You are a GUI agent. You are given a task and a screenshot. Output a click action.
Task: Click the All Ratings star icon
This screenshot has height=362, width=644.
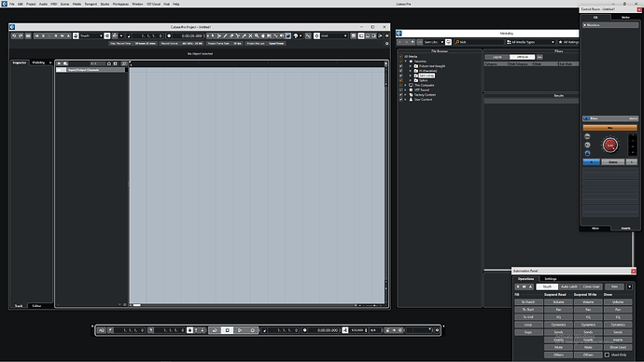pos(560,42)
